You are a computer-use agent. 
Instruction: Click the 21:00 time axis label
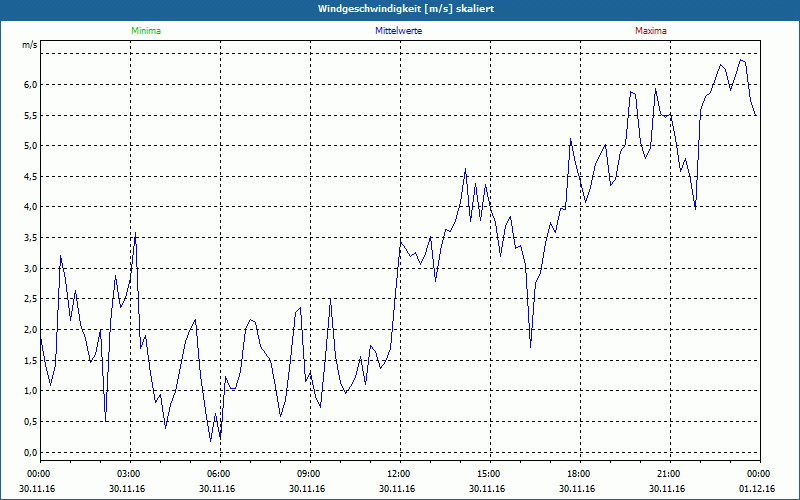pos(667,474)
